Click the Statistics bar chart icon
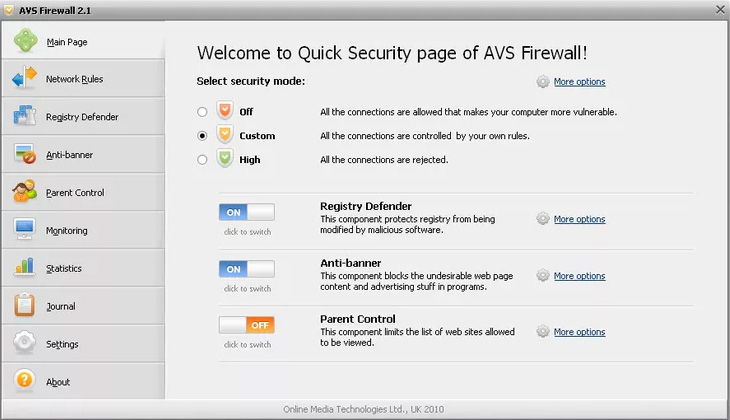Screen dimensions: 730x420 coord(24,267)
